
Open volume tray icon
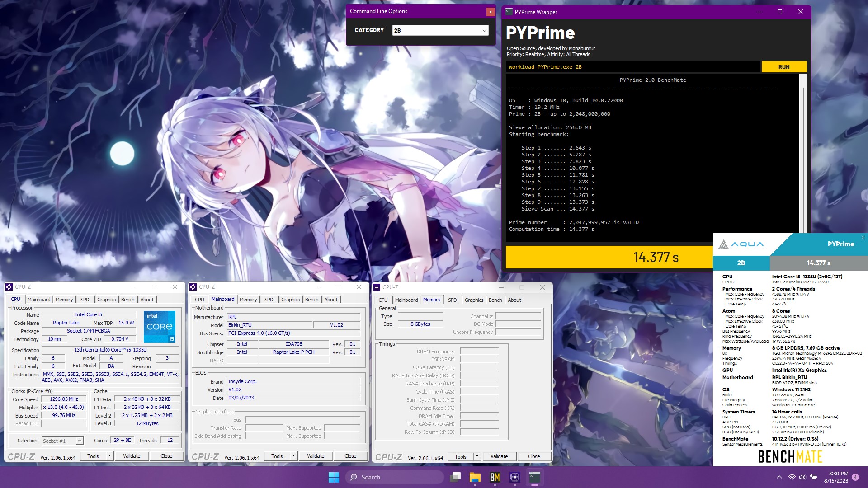coord(802,477)
